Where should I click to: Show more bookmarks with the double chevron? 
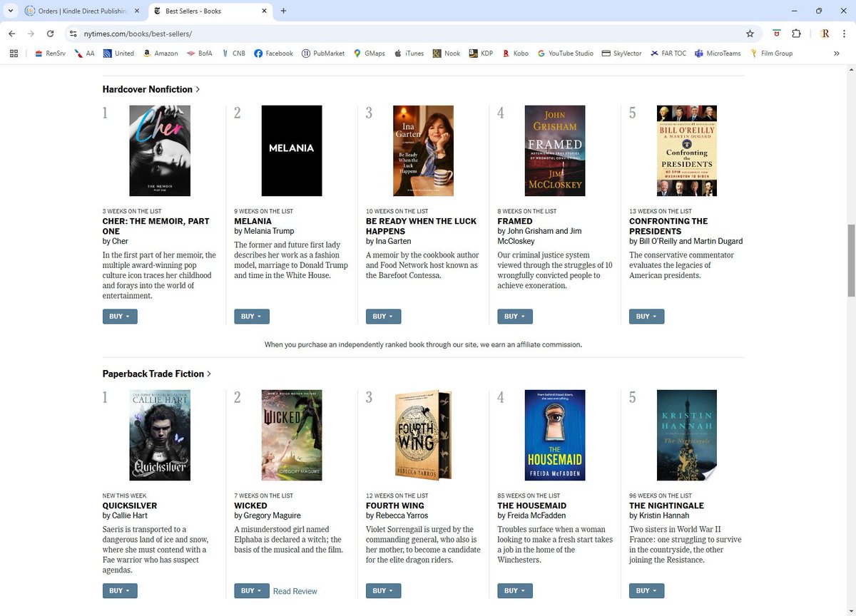point(836,53)
